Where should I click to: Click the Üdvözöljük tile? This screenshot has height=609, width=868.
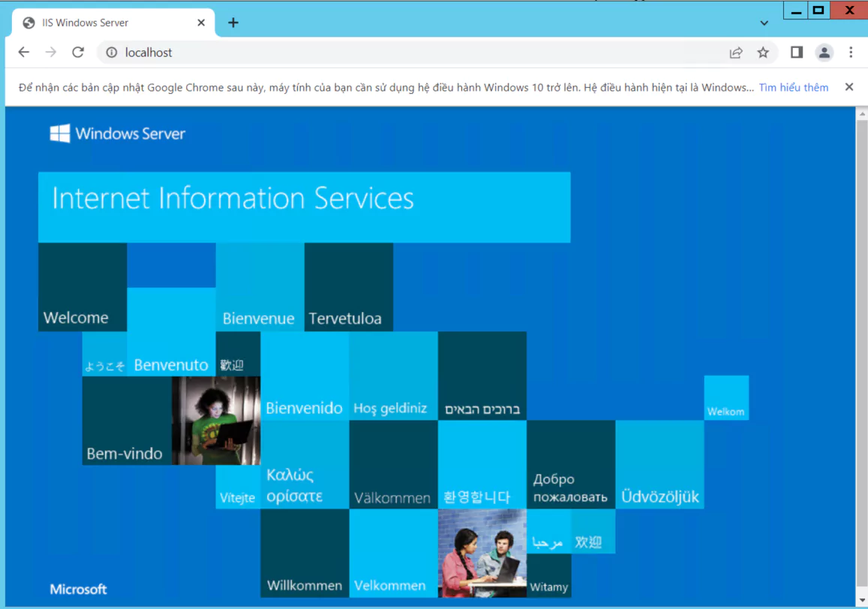point(660,464)
